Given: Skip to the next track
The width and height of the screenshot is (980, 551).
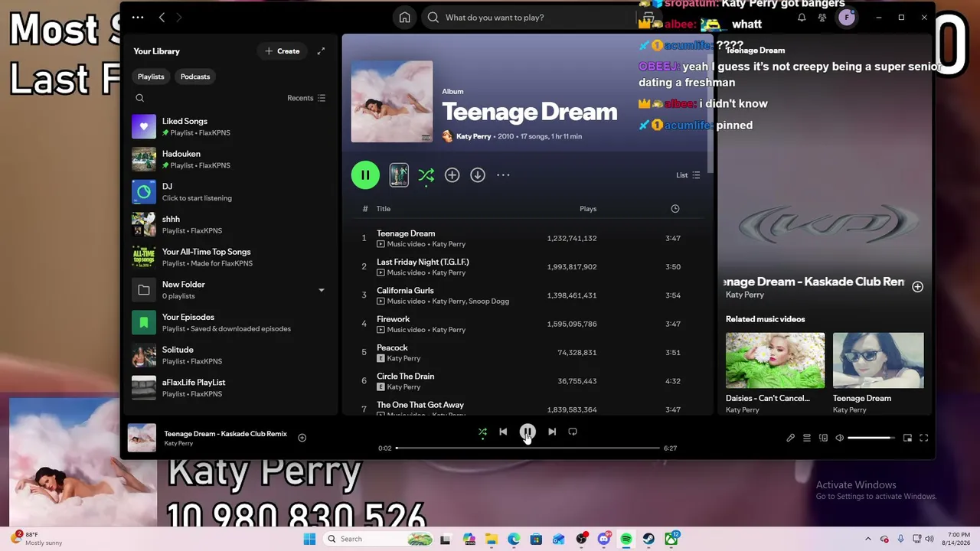Looking at the screenshot, I should (552, 432).
